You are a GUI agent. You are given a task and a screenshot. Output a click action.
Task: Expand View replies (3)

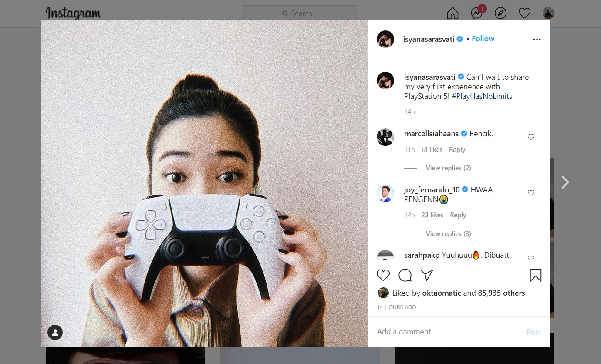click(x=449, y=234)
